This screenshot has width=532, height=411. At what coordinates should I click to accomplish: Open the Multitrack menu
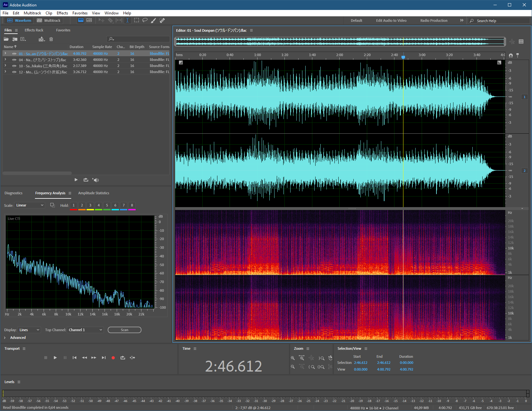click(x=32, y=13)
